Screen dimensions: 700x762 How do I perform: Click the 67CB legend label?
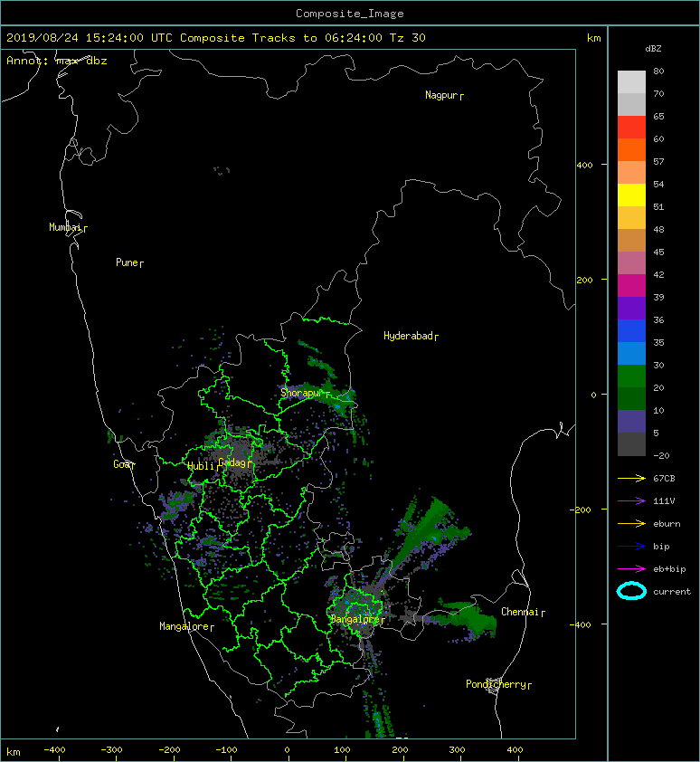coord(664,478)
